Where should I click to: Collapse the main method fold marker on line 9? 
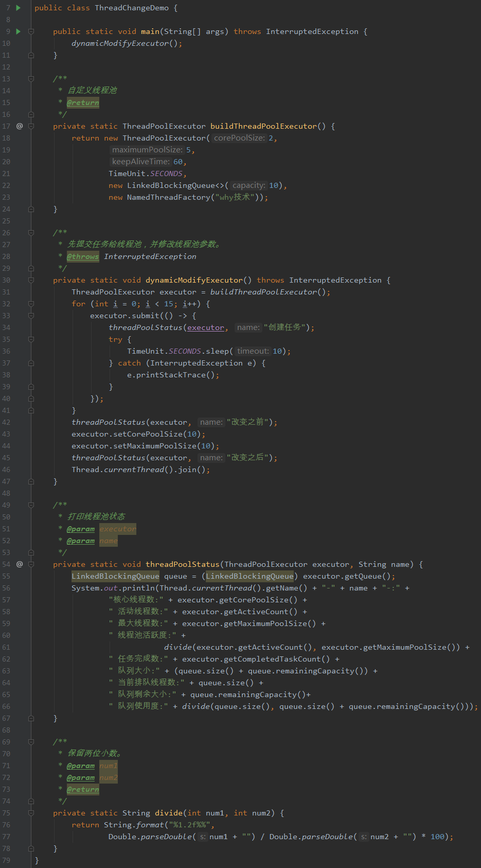(x=31, y=31)
